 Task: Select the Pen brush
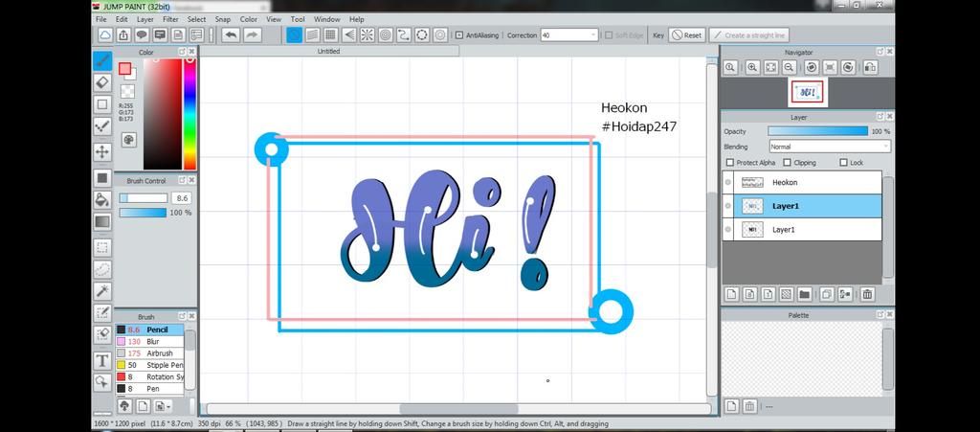click(150, 389)
